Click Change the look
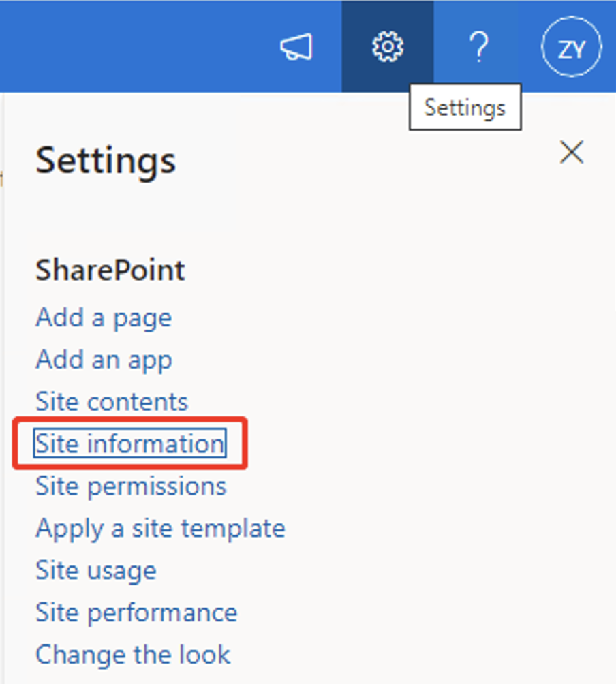The height and width of the screenshot is (684, 616). click(133, 655)
